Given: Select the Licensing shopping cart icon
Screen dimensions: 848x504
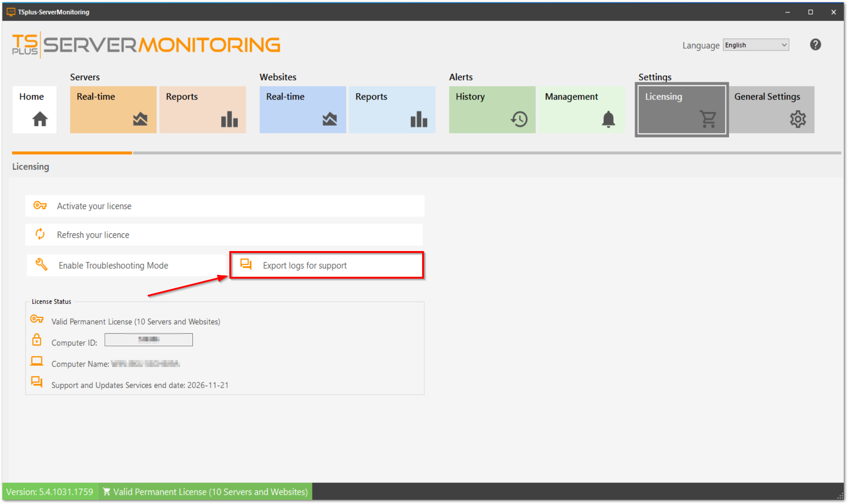Looking at the screenshot, I should [709, 119].
